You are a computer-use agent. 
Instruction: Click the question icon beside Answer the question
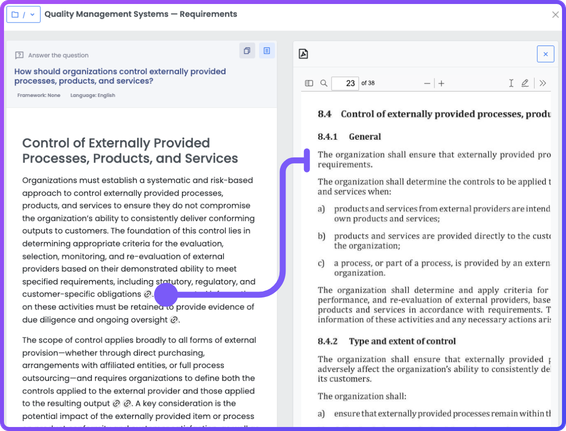pos(19,55)
